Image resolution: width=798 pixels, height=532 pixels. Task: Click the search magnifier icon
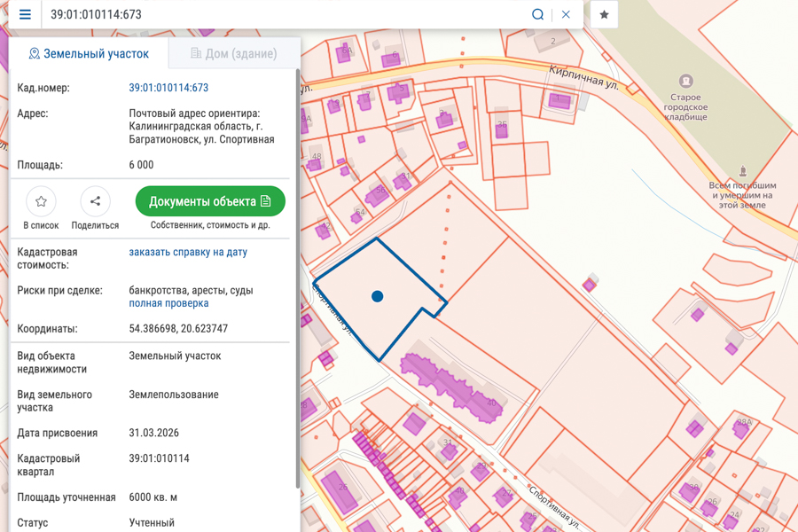[x=537, y=14]
